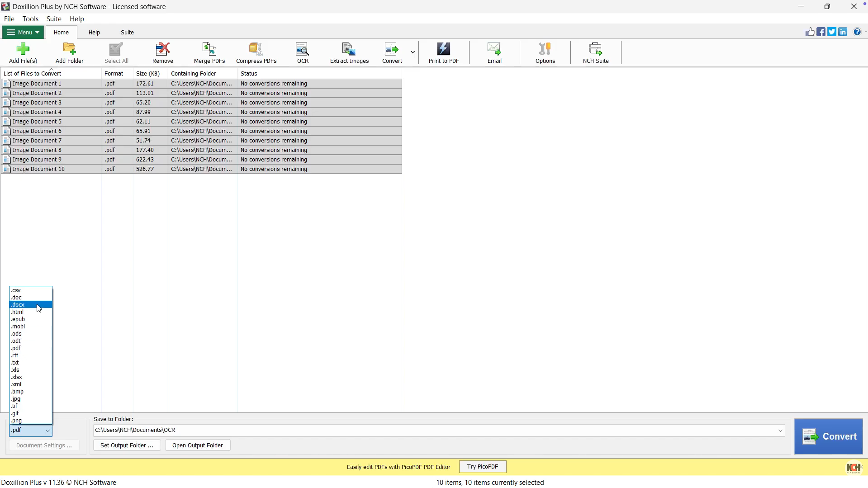Click the thumbs-up Like icon

(x=810, y=32)
